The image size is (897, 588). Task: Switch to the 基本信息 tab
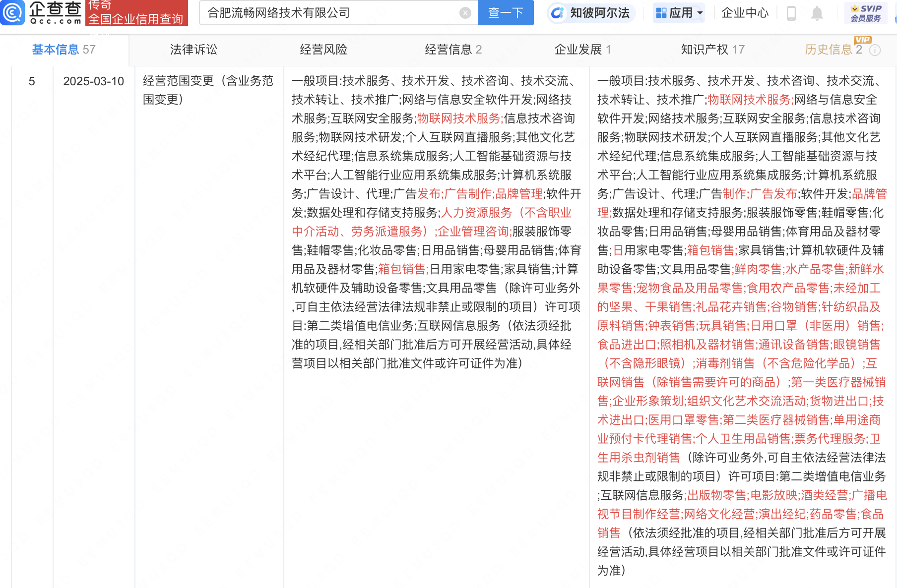click(x=64, y=50)
